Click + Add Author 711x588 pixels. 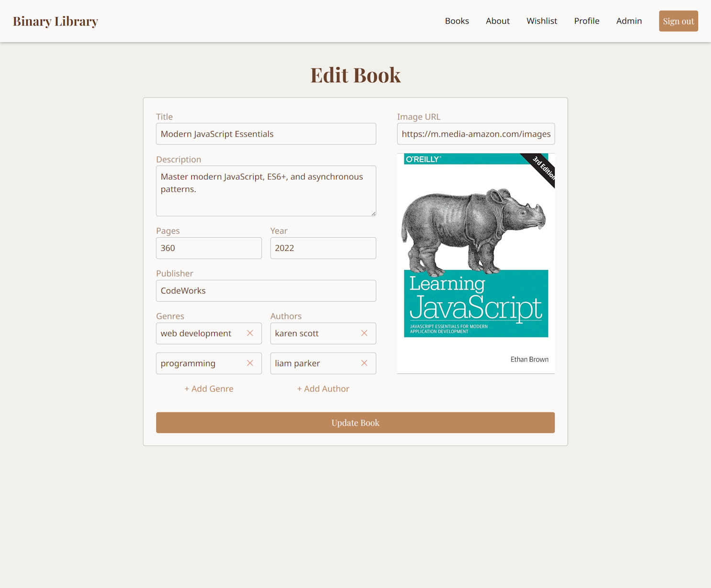point(323,389)
